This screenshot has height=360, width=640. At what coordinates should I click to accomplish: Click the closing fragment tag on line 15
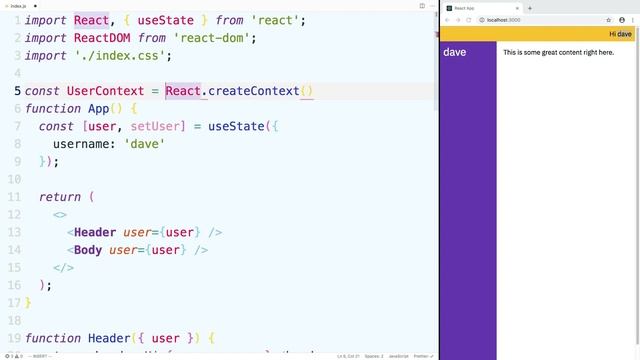[x=63, y=268]
